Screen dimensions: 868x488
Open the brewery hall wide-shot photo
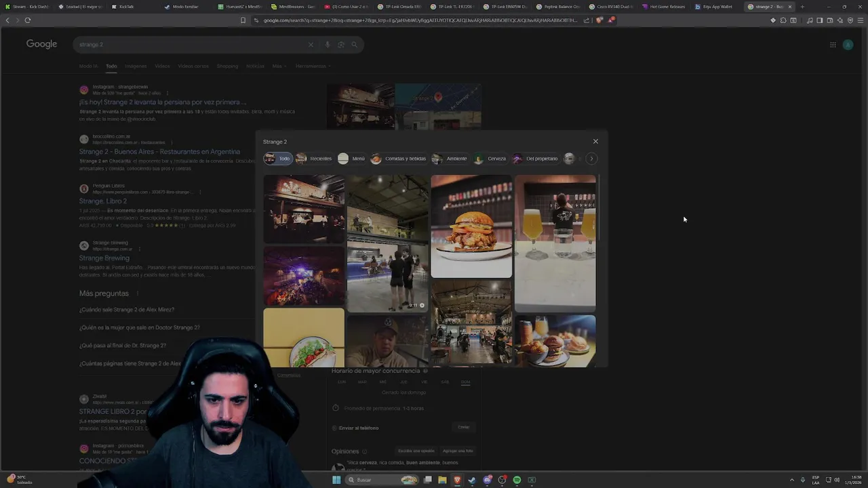point(471,323)
